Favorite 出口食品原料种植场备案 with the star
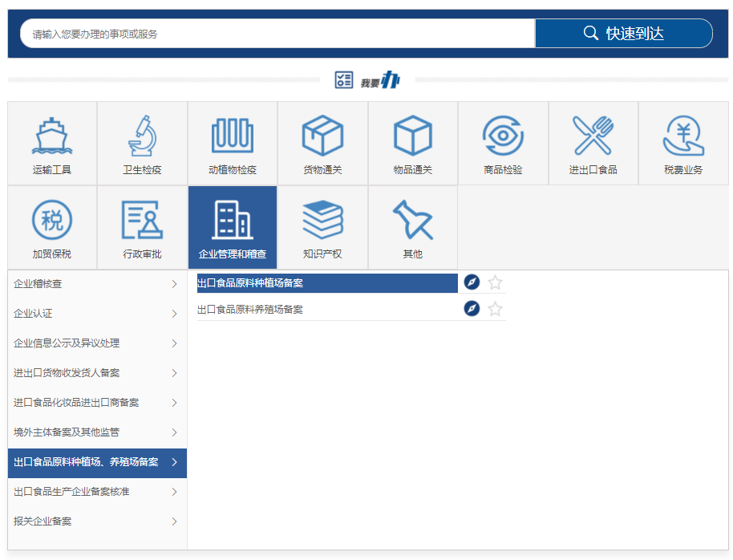 496,282
